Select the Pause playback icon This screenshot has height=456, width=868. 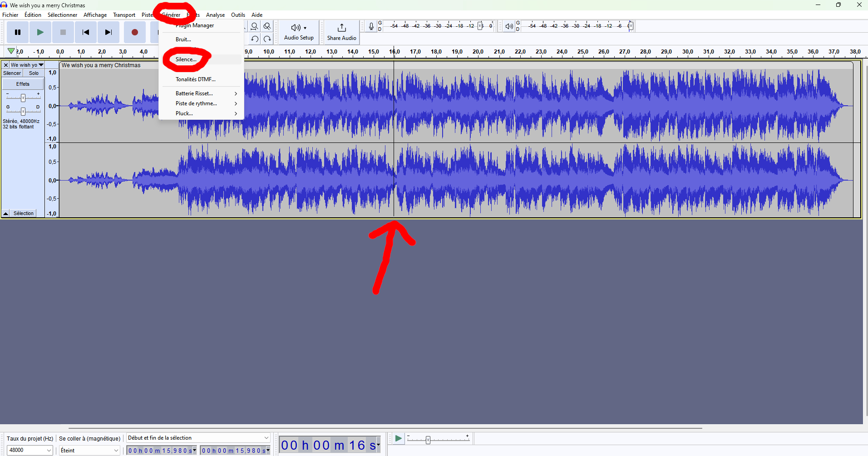pos(17,32)
